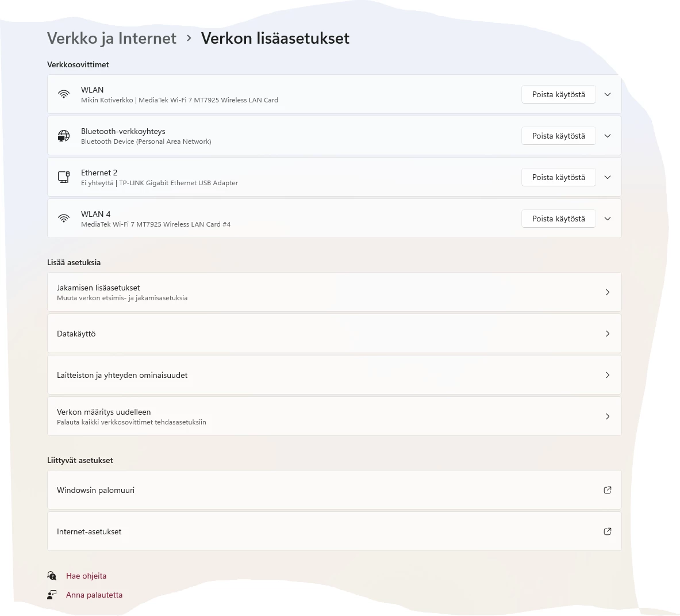Image resolution: width=680 pixels, height=616 pixels.
Task: Click the external link icon for Windowsin palomuuri
Action: click(x=607, y=490)
